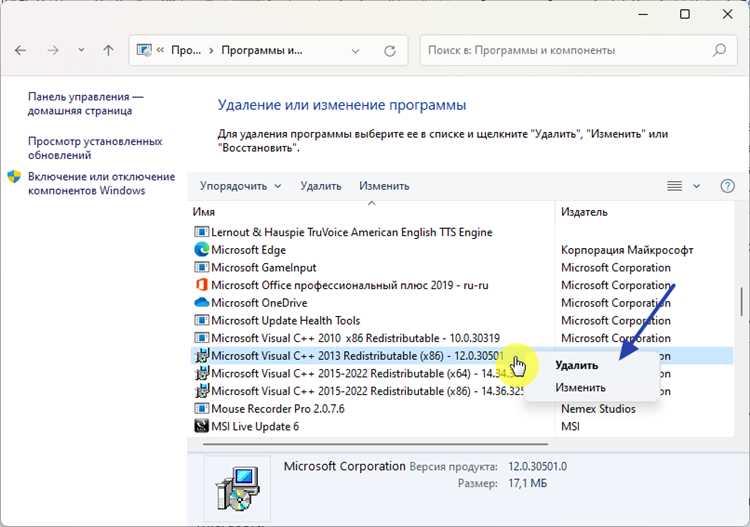This screenshot has height=527, width=750.
Task: Select the Mouse Recorder Pro 2.0.7.6 entry
Action: click(x=277, y=409)
